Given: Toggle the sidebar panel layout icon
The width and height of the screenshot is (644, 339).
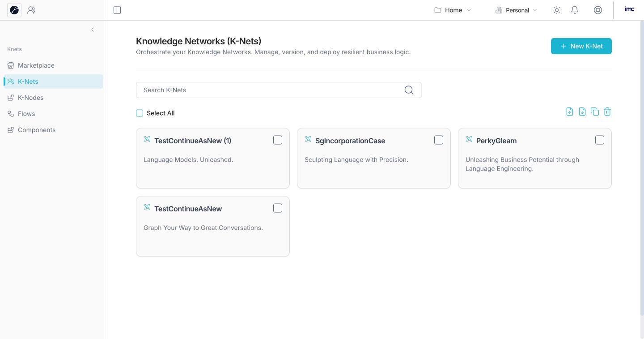Looking at the screenshot, I should click(x=117, y=10).
